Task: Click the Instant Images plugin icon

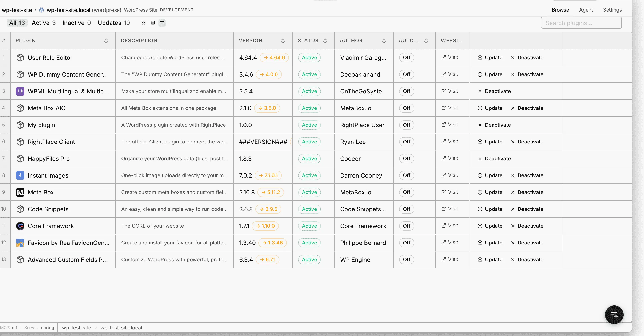Action: (x=20, y=175)
